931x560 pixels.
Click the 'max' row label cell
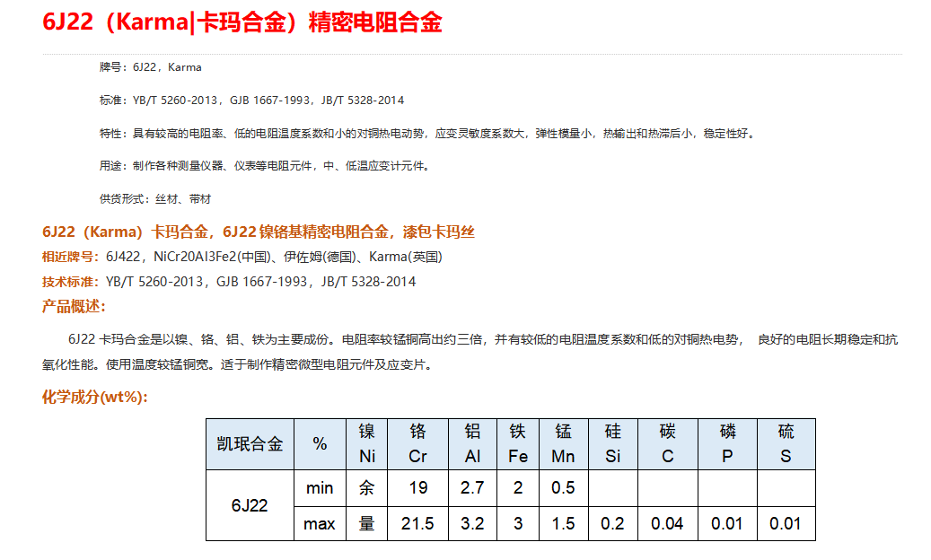(x=320, y=524)
